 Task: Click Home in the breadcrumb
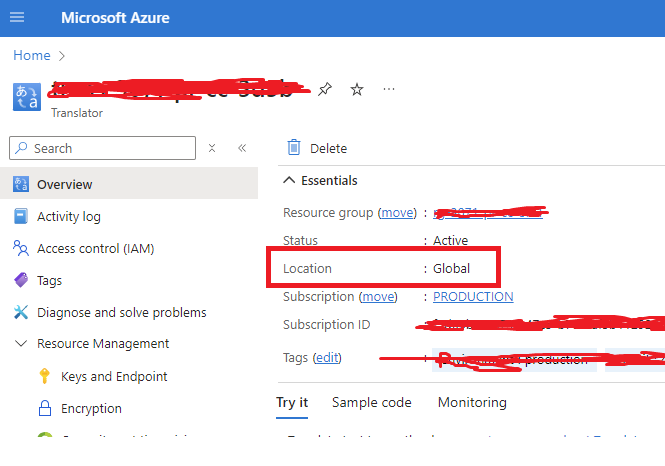point(31,55)
